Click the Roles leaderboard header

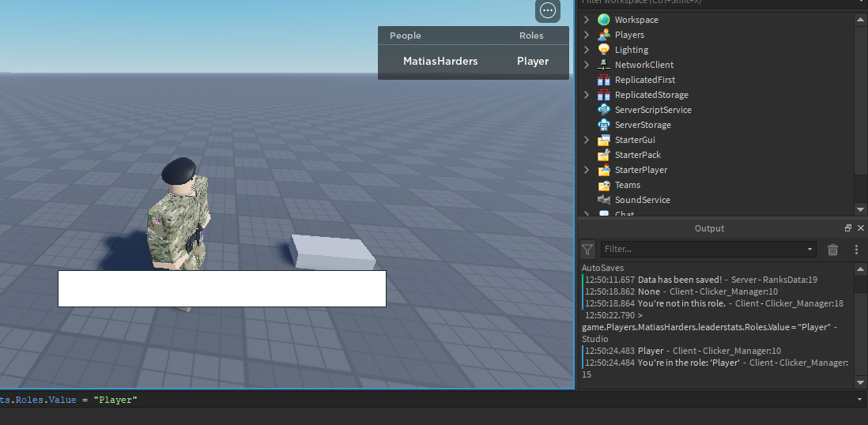click(x=531, y=36)
